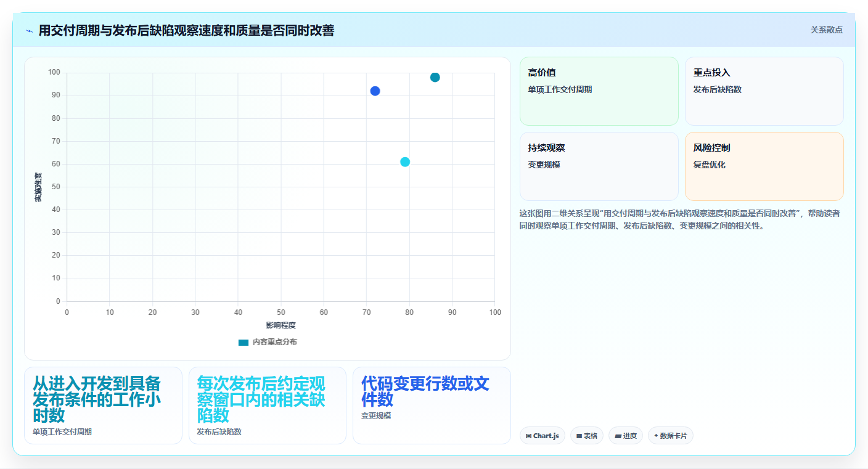Click 单项工作交付周期 in the 高价值 card
The image size is (868, 469).
[560, 89]
